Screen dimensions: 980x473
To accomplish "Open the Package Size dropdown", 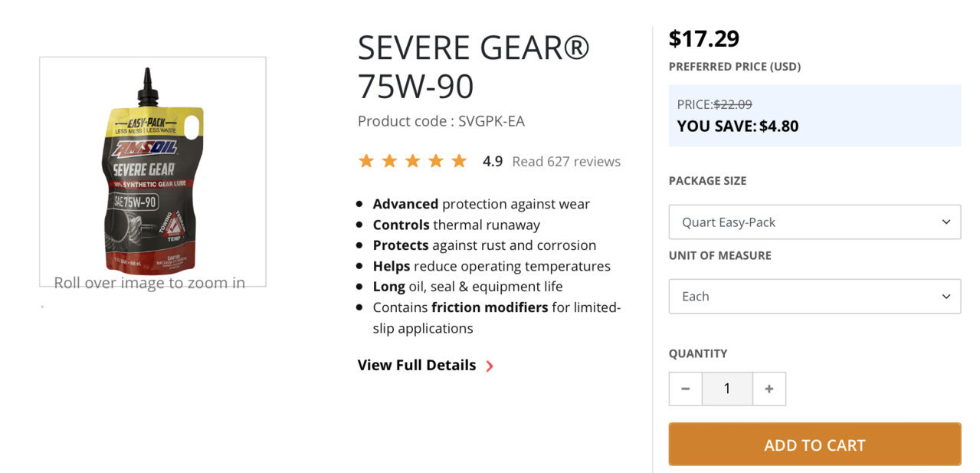I will (814, 222).
